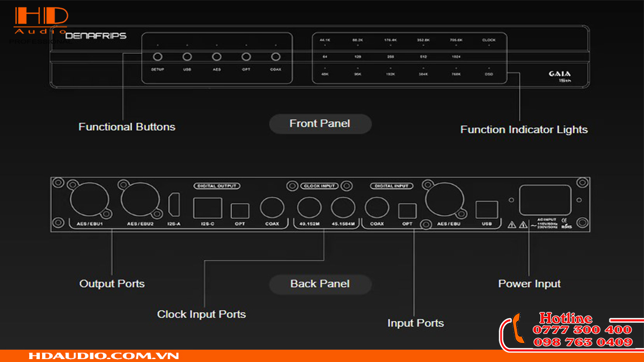
Task: Click the Function Indicator Lights caption
Action: pyautogui.click(x=524, y=130)
